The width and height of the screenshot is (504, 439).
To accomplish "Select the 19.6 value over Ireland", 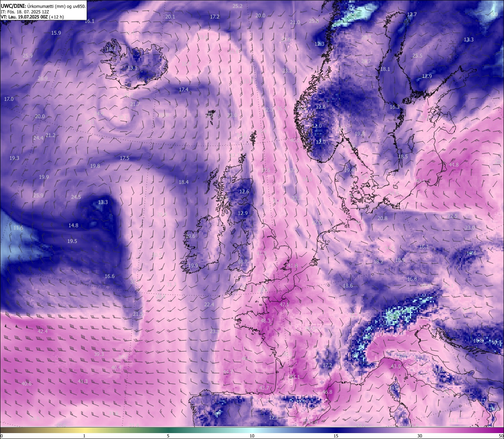I will (x=190, y=236).
